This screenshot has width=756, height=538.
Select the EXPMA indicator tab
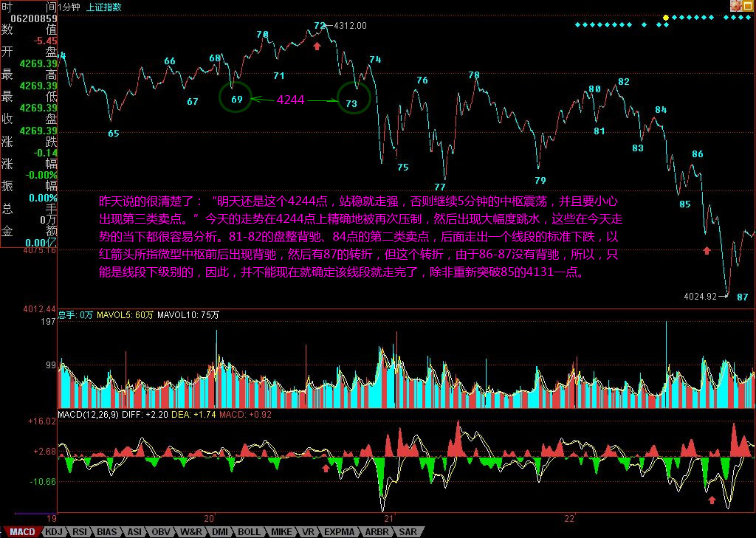(339, 531)
